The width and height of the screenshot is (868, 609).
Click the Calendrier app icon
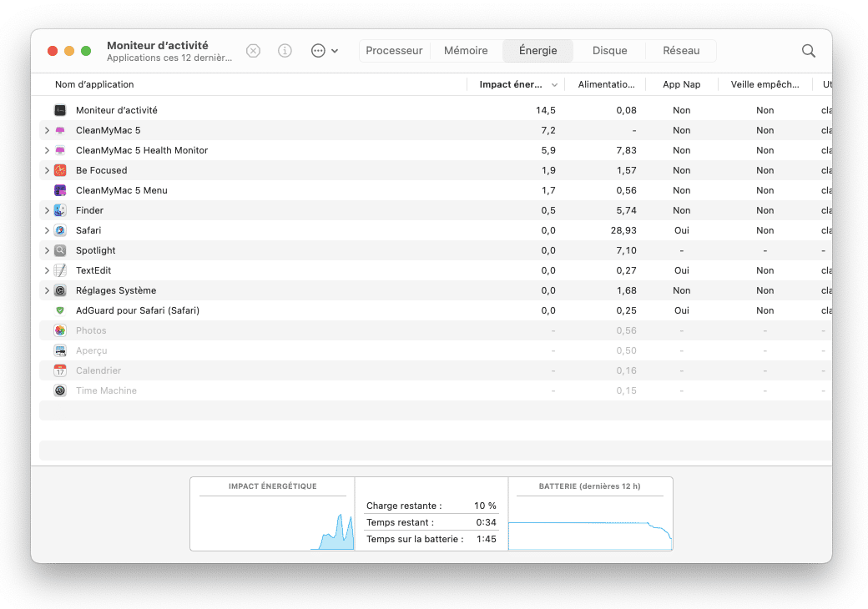[60, 370]
